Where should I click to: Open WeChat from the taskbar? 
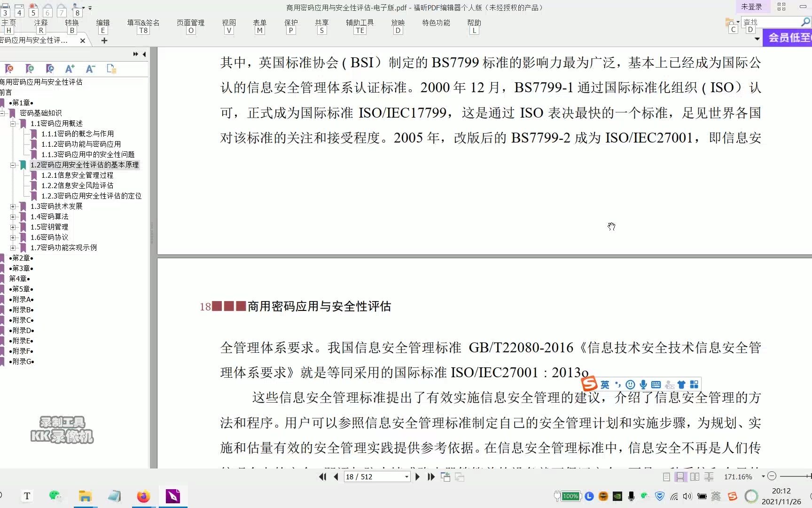[55, 496]
